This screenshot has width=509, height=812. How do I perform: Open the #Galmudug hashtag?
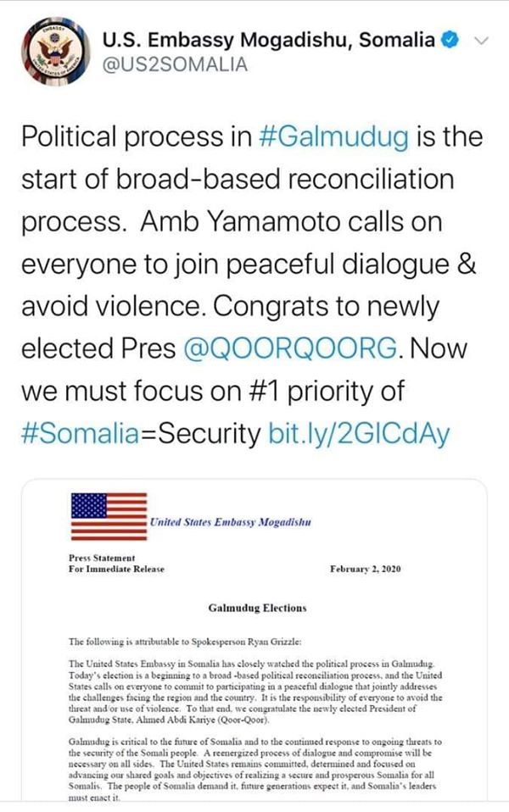(333, 137)
